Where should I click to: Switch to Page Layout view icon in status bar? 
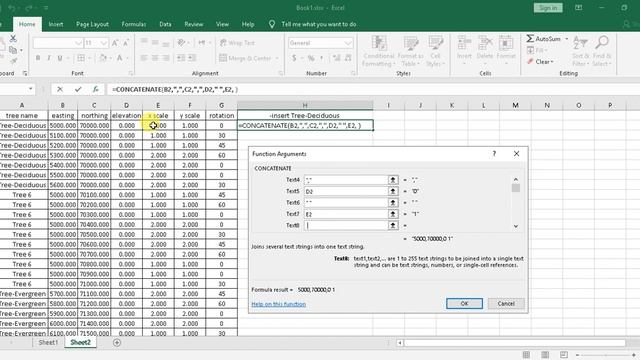click(x=545, y=355)
